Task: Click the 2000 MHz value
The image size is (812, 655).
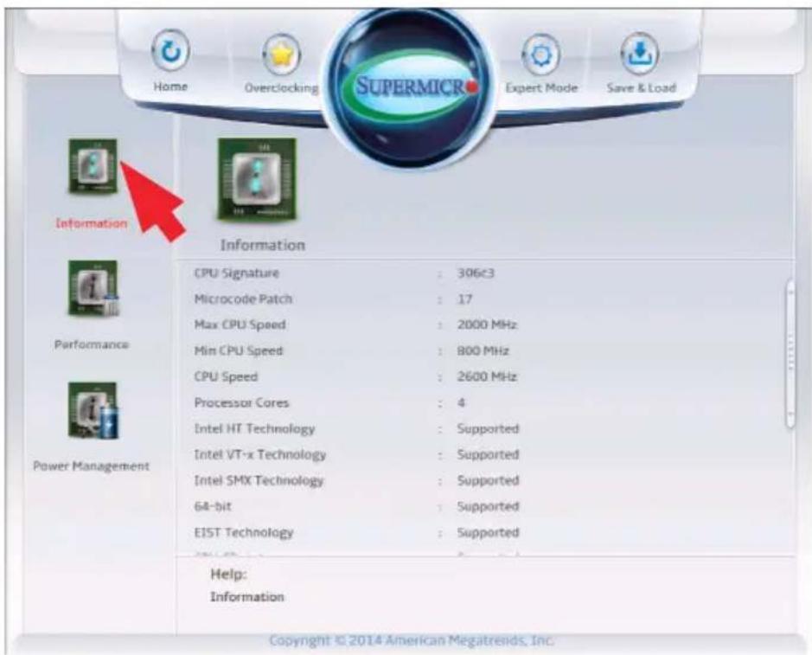Action: tap(487, 325)
